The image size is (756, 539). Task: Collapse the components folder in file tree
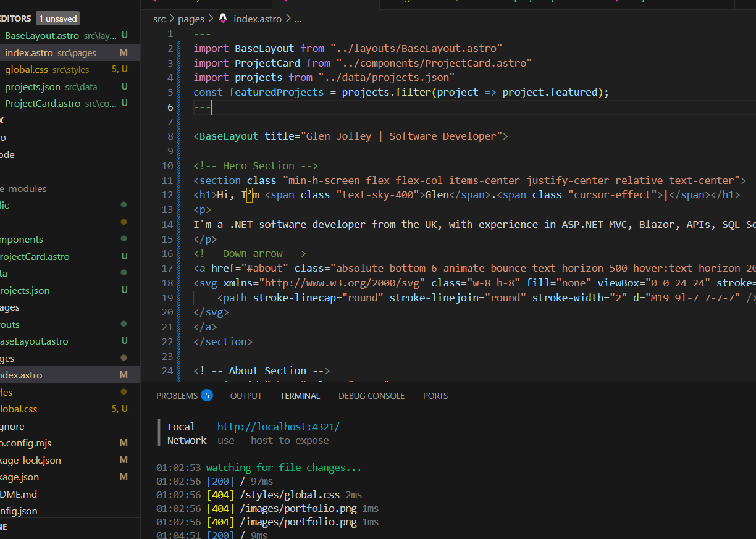click(x=22, y=240)
